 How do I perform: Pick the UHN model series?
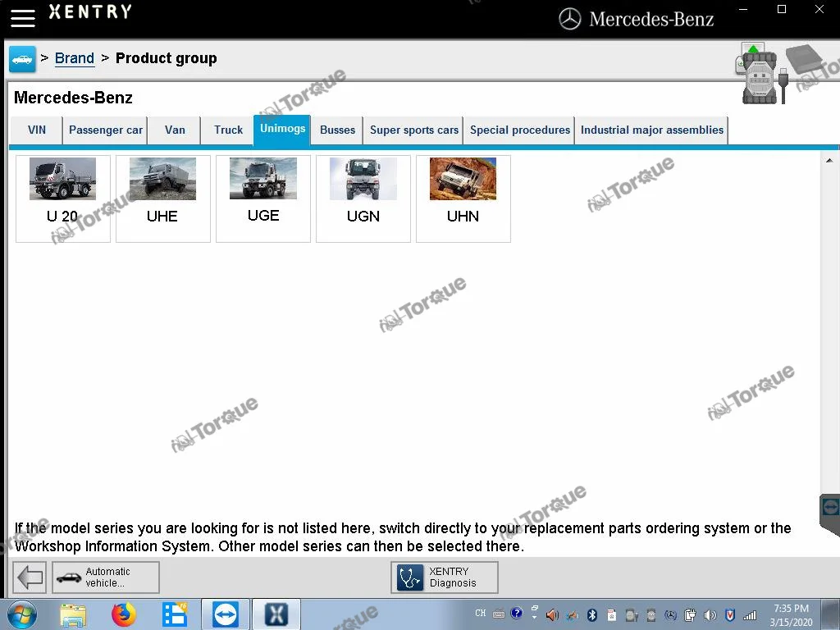pyautogui.click(x=463, y=199)
